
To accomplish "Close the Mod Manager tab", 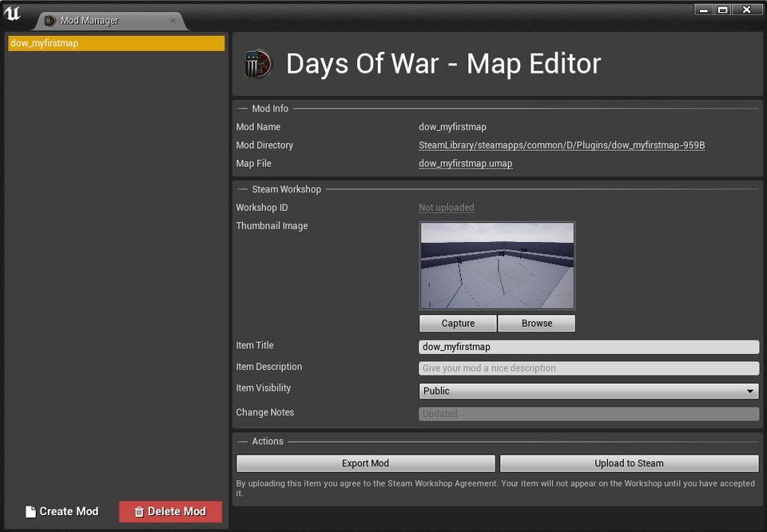I will (x=173, y=21).
